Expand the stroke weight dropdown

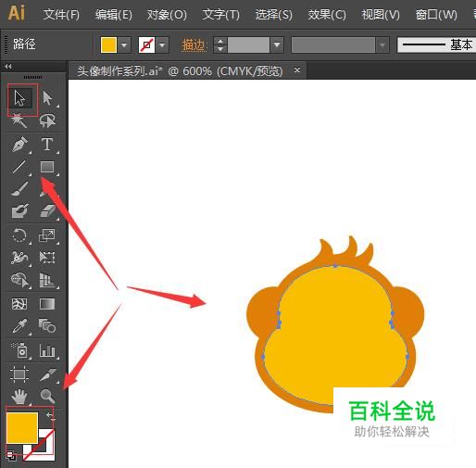pos(277,45)
